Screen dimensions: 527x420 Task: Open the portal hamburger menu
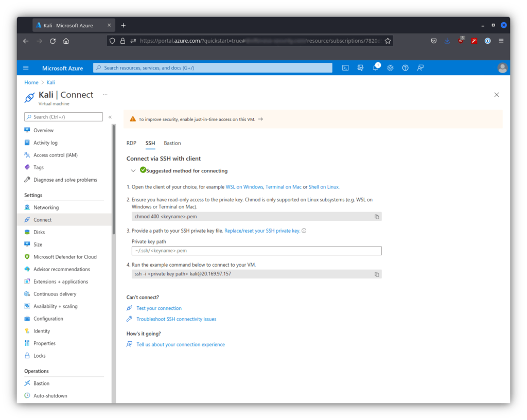click(26, 68)
